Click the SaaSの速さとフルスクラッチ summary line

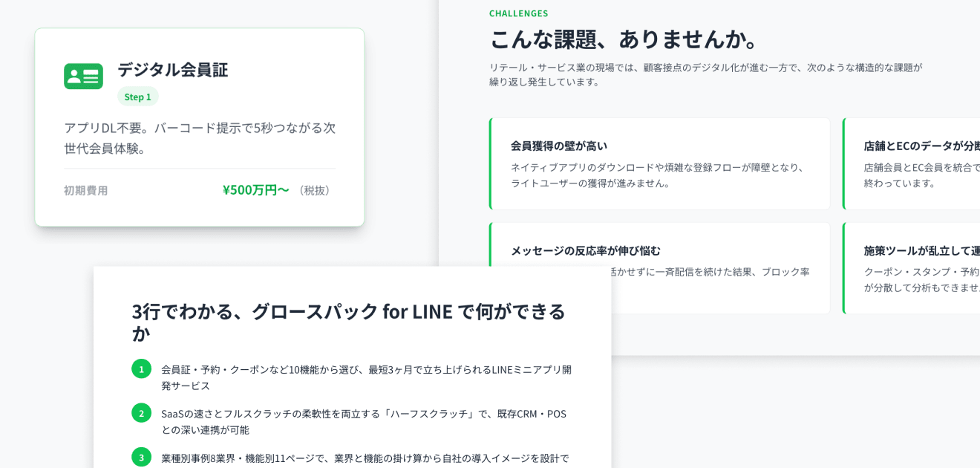point(364,421)
